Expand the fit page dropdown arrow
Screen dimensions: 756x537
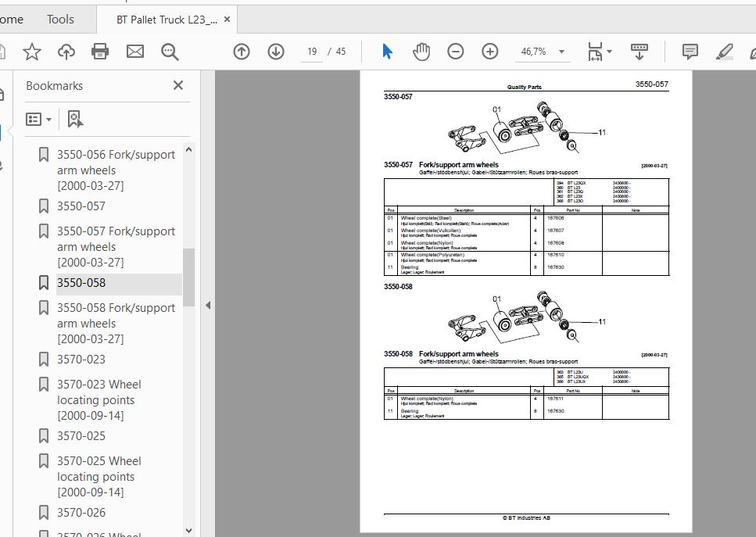point(609,52)
